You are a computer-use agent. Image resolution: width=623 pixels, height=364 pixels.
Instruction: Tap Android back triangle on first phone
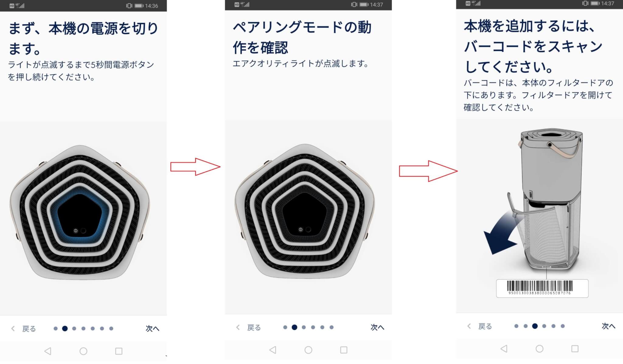[x=48, y=351]
